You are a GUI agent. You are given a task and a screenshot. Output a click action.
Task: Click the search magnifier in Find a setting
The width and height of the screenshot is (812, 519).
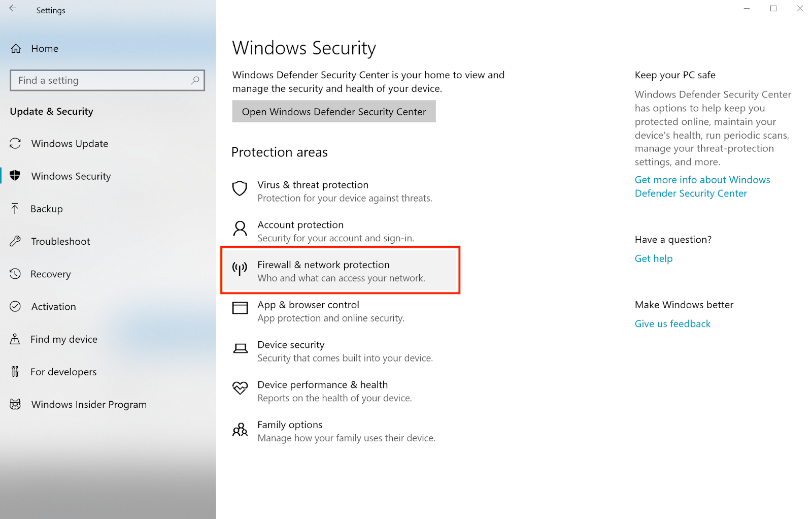tap(195, 80)
